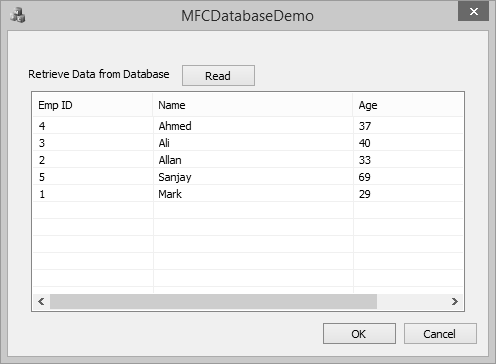Click the Age column header
496x364 pixels.
point(408,105)
